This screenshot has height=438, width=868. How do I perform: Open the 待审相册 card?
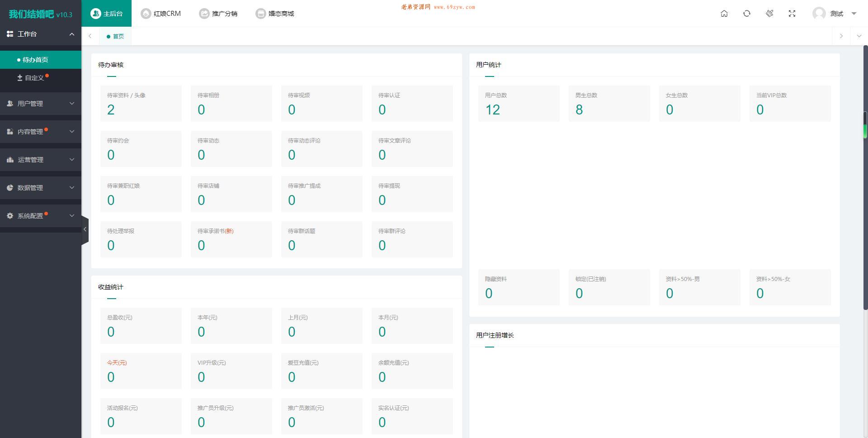(x=231, y=104)
